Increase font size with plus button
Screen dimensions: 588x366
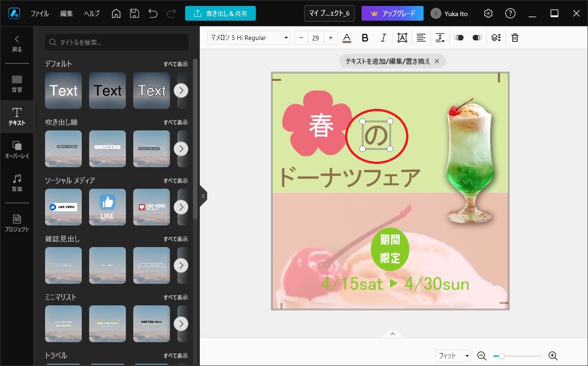[x=331, y=38]
